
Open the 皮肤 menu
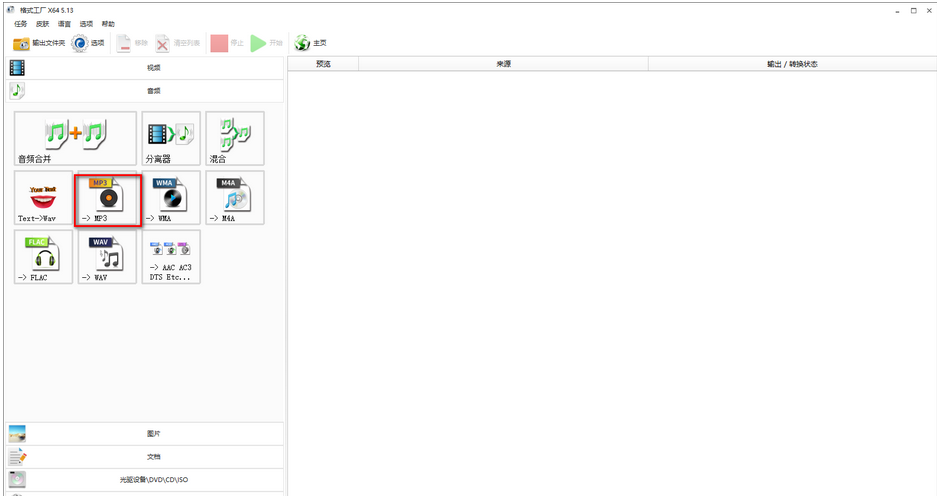pos(42,24)
